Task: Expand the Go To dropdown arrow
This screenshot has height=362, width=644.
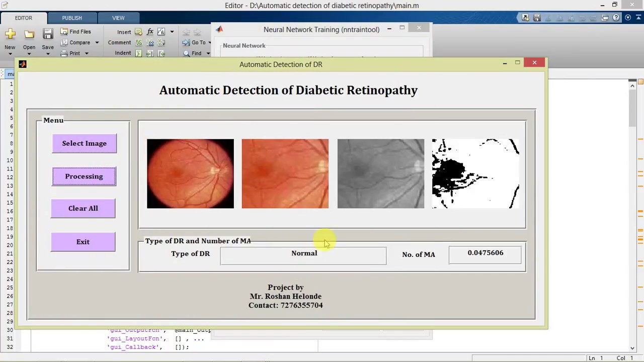Action: [x=209, y=43]
